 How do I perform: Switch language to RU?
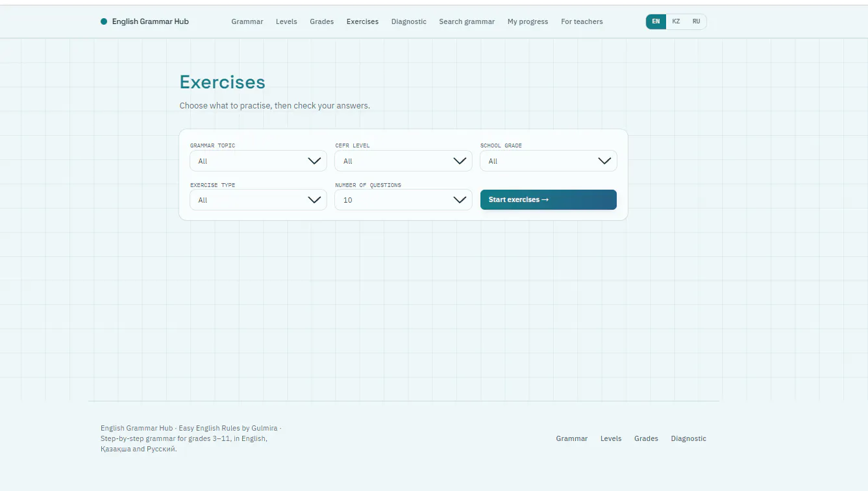pyautogui.click(x=696, y=21)
